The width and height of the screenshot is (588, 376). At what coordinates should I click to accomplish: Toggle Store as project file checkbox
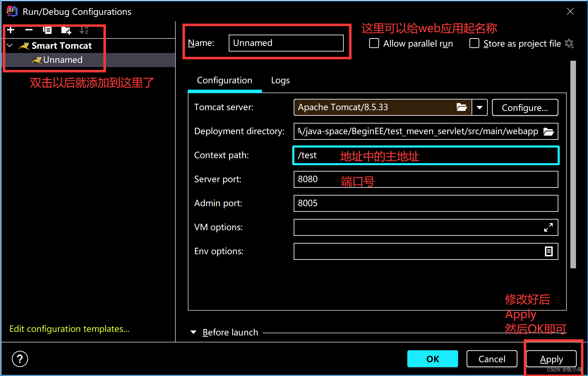[x=474, y=43]
